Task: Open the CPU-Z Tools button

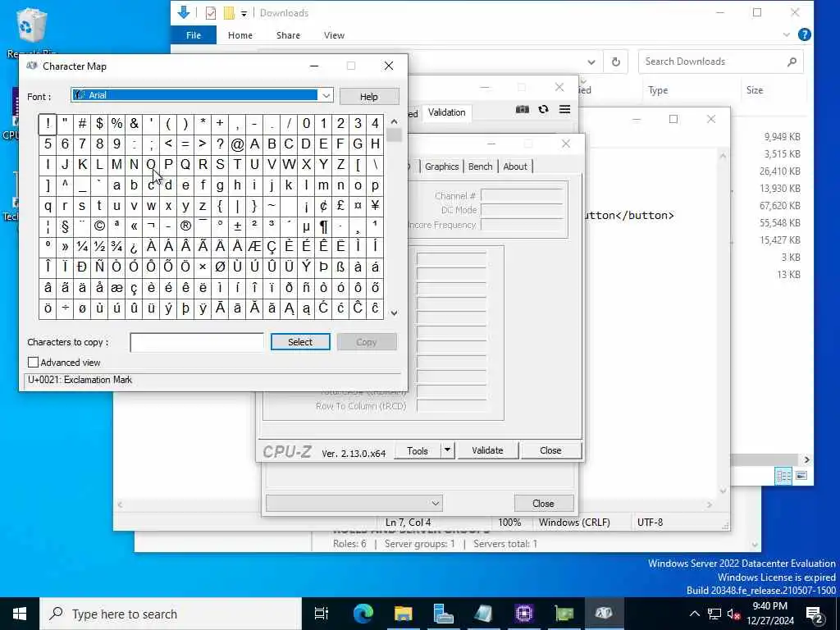Action: tap(418, 450)
